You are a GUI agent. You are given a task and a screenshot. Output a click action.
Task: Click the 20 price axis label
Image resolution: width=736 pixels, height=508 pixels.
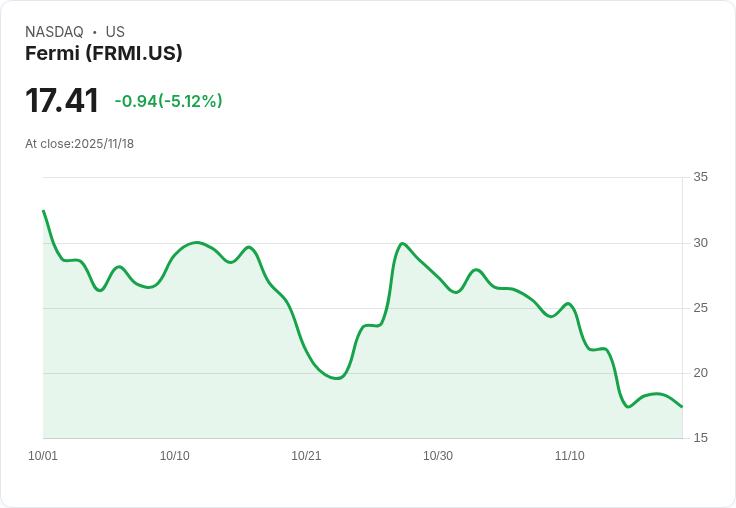tap(701, 373)
